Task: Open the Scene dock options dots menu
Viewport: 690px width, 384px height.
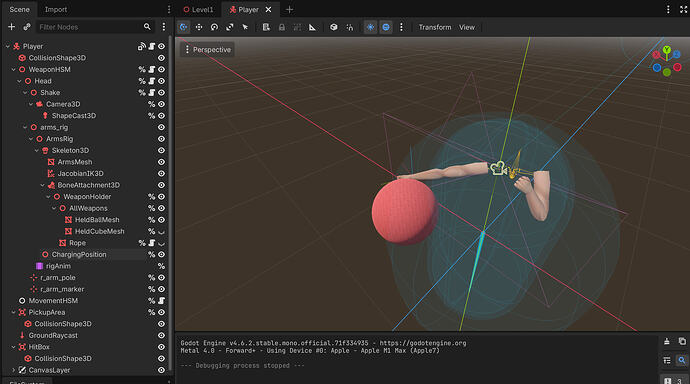Action: (169, 9)
